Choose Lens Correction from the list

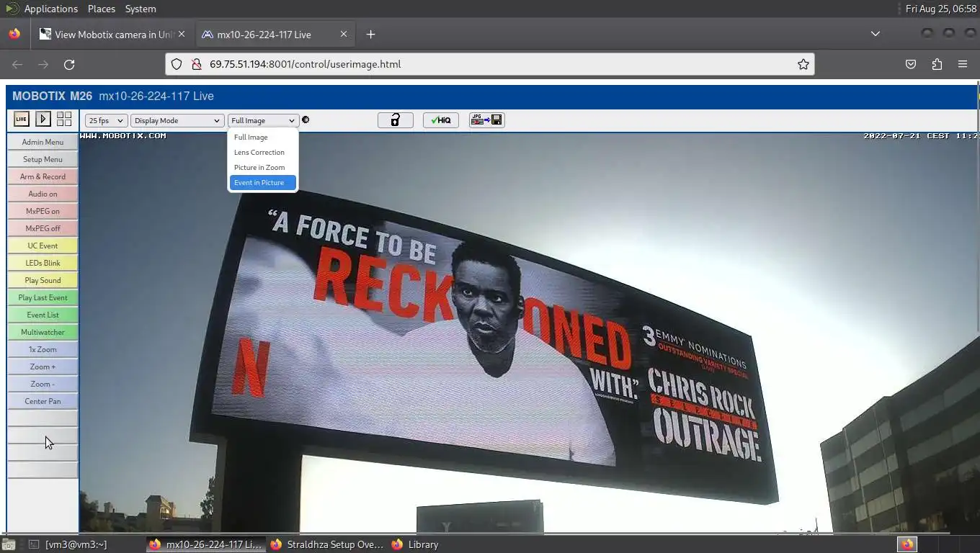click(x=262, y=152)
